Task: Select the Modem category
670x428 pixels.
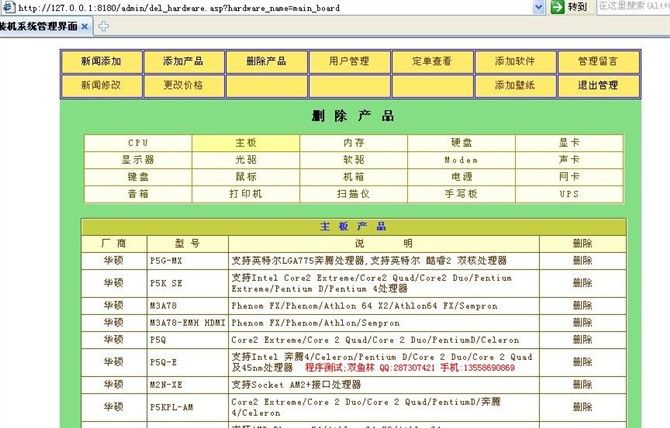Action: pyautogui.click(x=461, y=160)
